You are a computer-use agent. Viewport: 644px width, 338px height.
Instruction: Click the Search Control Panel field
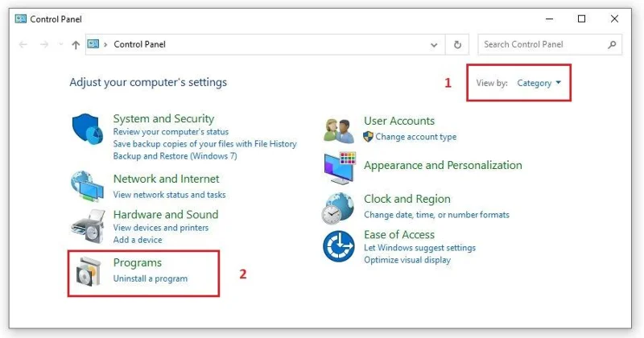coord(543,45)
